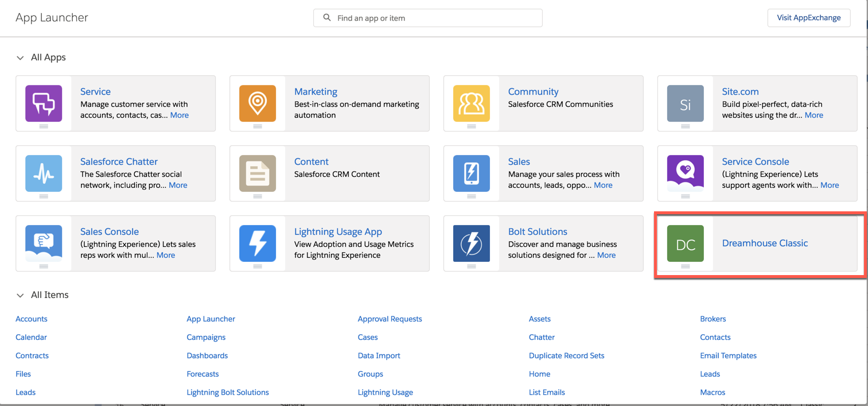The height and width of the screenshot is (406, 868).
Task: Click the green Dreamhouse Classic DC icon
Action: 686,243
